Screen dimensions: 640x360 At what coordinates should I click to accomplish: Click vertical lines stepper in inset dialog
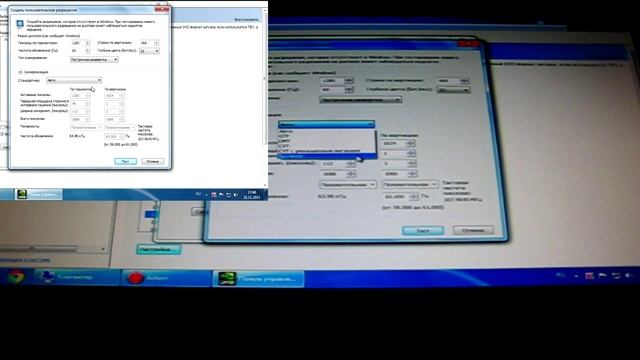156,43
